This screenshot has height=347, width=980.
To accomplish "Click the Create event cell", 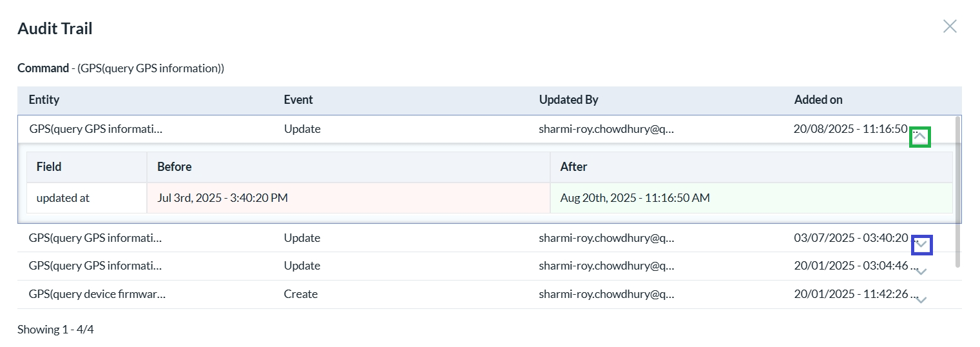I will pos(300,294).
